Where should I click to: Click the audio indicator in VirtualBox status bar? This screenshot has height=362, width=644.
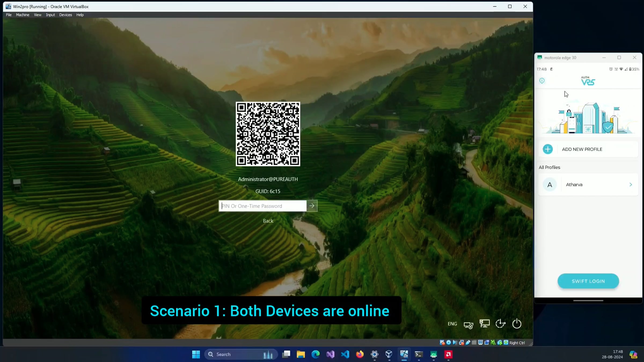point(455,342)
